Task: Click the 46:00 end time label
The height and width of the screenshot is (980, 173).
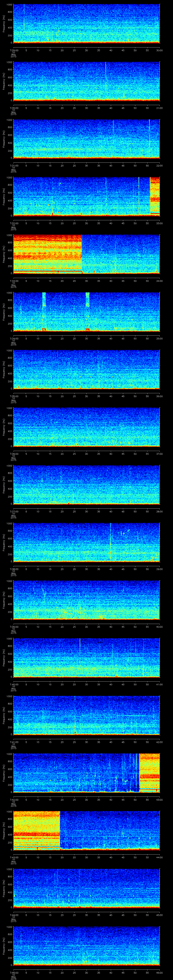Action: pyautogui.click(x=160, y=972)
